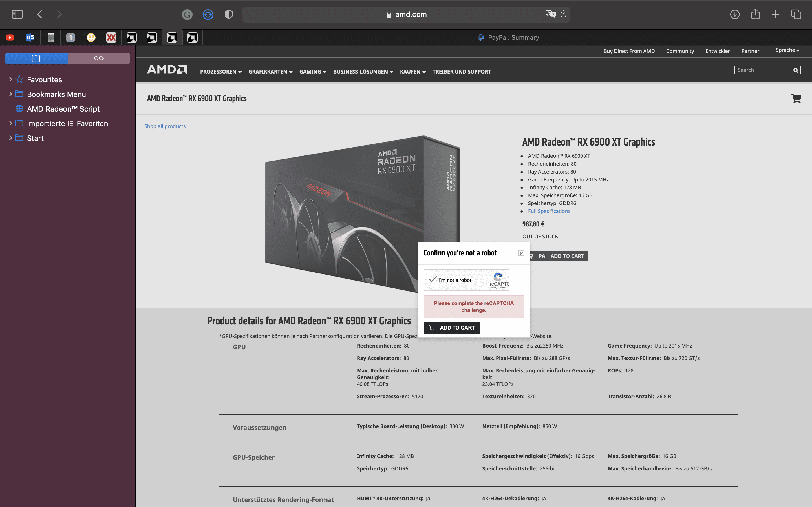Check the I'm not a robot box
812x507 pixels.
point(433,280)
